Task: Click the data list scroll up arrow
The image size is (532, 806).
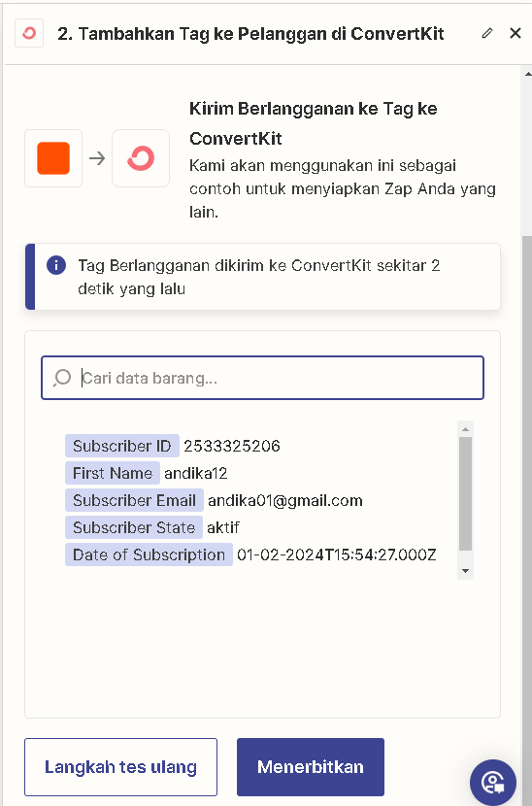Action: [465, 429]
